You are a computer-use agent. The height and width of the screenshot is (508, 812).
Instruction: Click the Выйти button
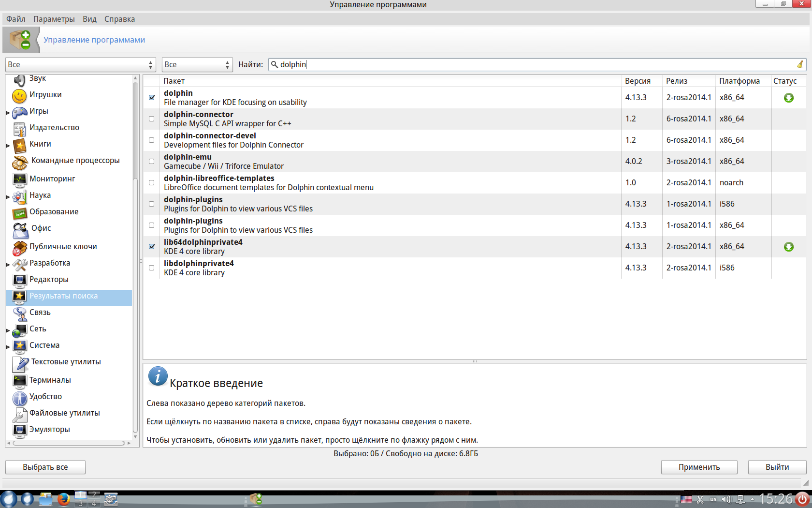click(x=777, y=467)
